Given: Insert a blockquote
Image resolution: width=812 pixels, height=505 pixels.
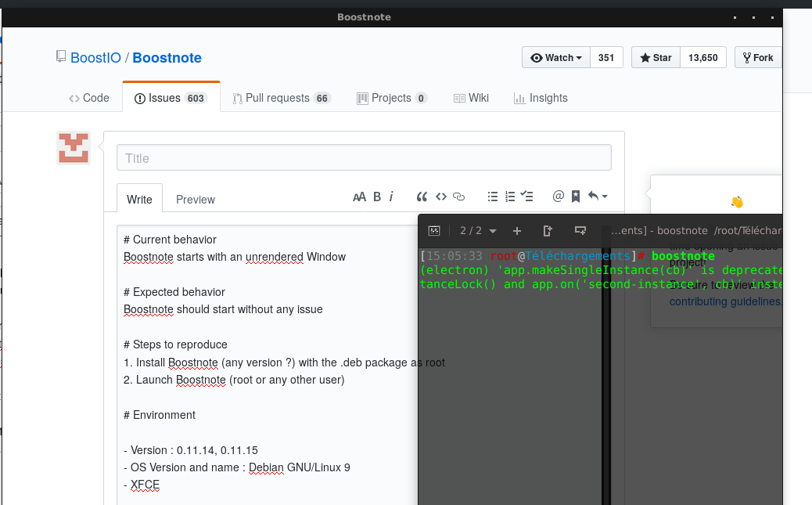Looking at the screenshot, I should click(x=422, y=197).
